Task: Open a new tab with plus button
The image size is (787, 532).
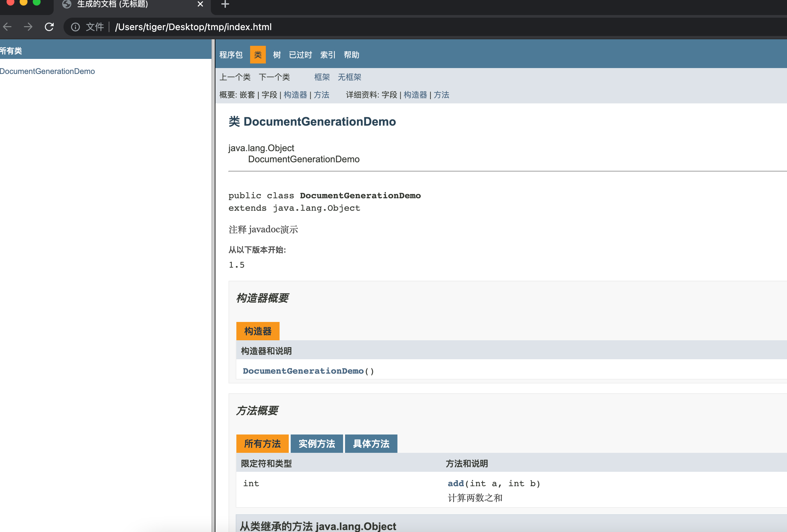Action: [225, 4]
